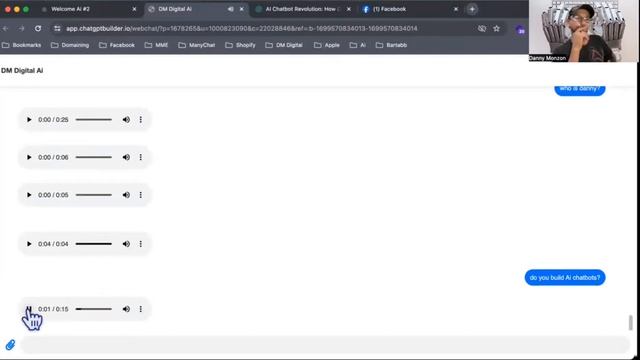Close the Welcome AI #2 tab
Screen dimensions: 640x360
tap(134, 9)
